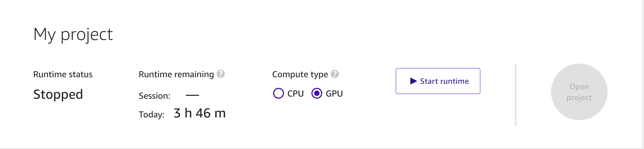Click the play triangle icon in Start runtime

[413, 81]
